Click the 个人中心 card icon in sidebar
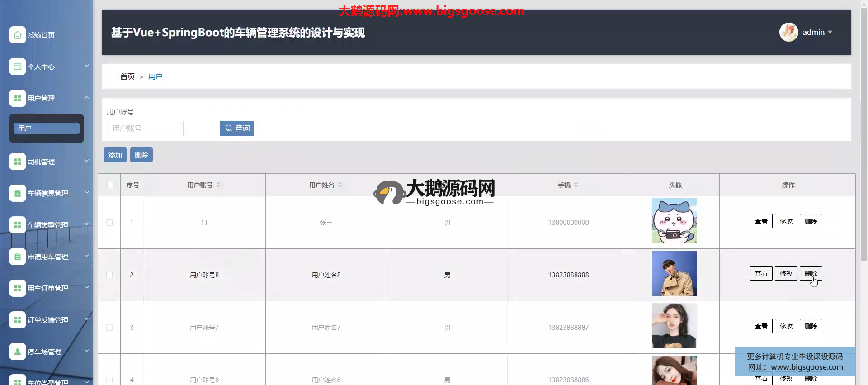 click(x=17, y=67)
